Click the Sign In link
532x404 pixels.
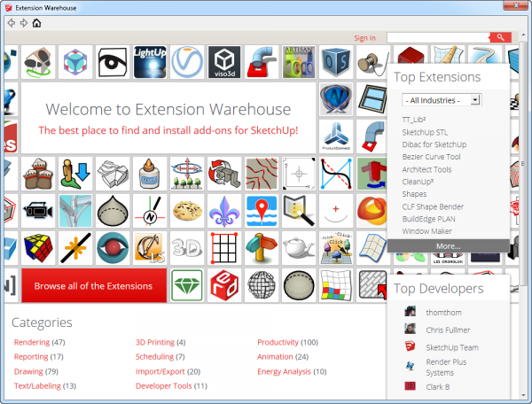[364, 38]
